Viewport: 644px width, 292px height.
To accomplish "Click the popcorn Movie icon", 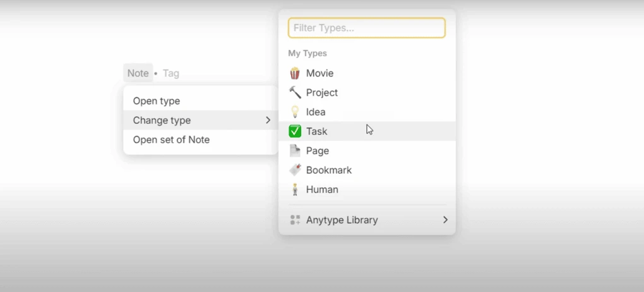I will click(295, 73).
